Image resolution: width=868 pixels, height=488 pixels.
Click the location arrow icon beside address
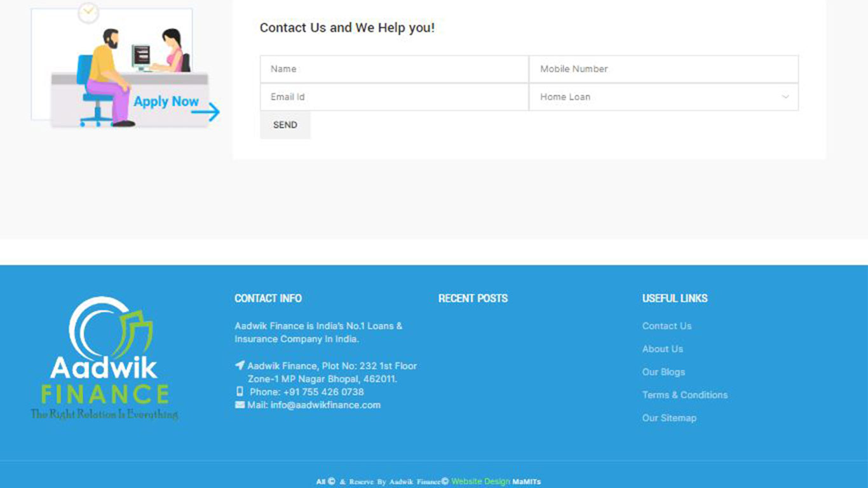pos(240,365)
